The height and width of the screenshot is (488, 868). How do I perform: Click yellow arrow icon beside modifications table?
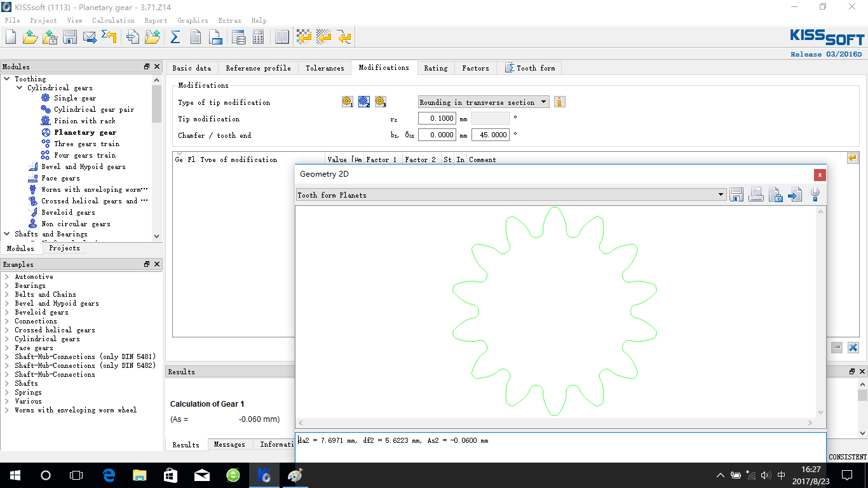(x=853, y=158)
